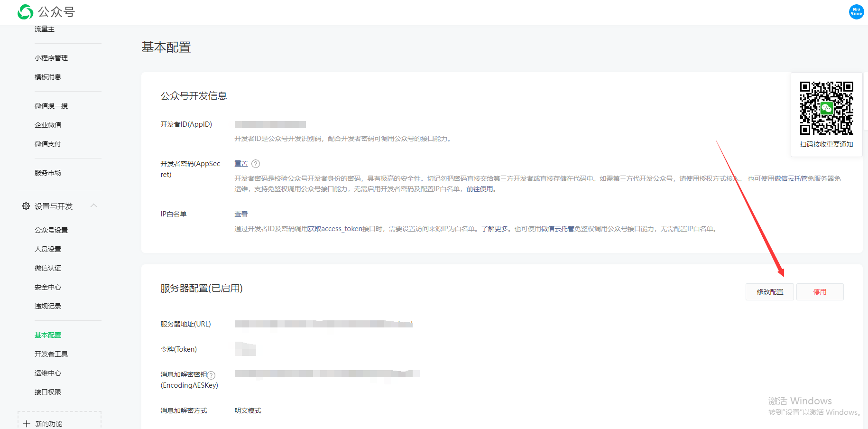Navigate to 接口权限 in sidebar
Screen dimensions: 868x429
point(48,392)
